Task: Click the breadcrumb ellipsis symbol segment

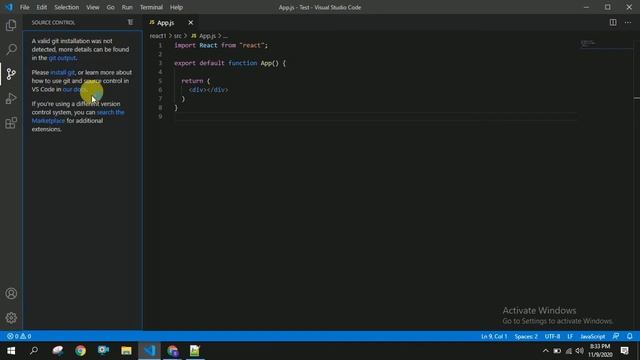Action: point(225,36)
